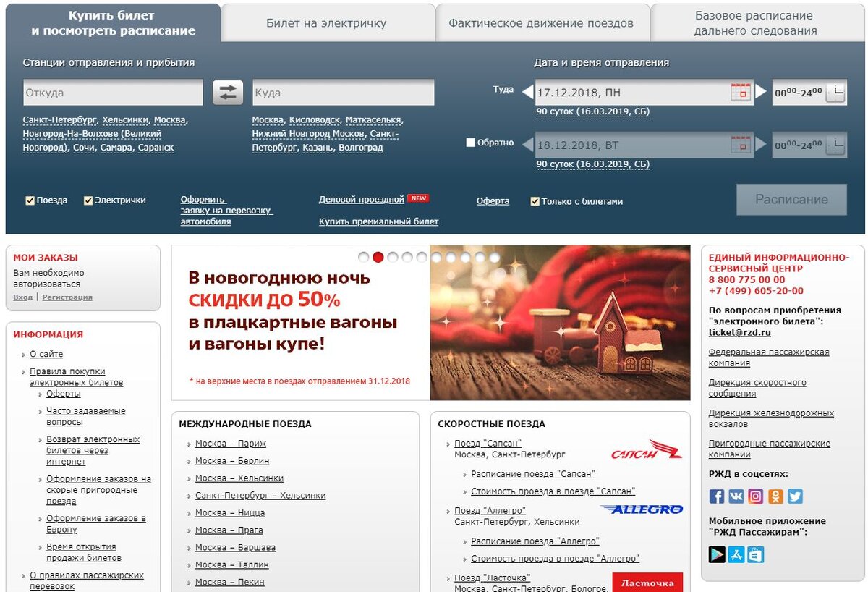Screen dimensions: 868x592
Task: Select the last banner slide dot
Action: pos(495,257)
